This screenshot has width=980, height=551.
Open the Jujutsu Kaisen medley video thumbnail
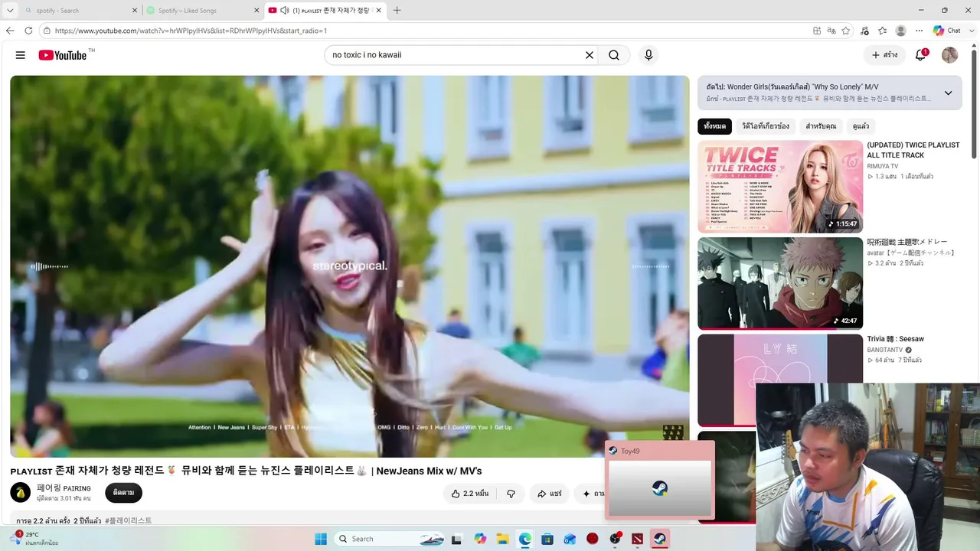[780, 283]
